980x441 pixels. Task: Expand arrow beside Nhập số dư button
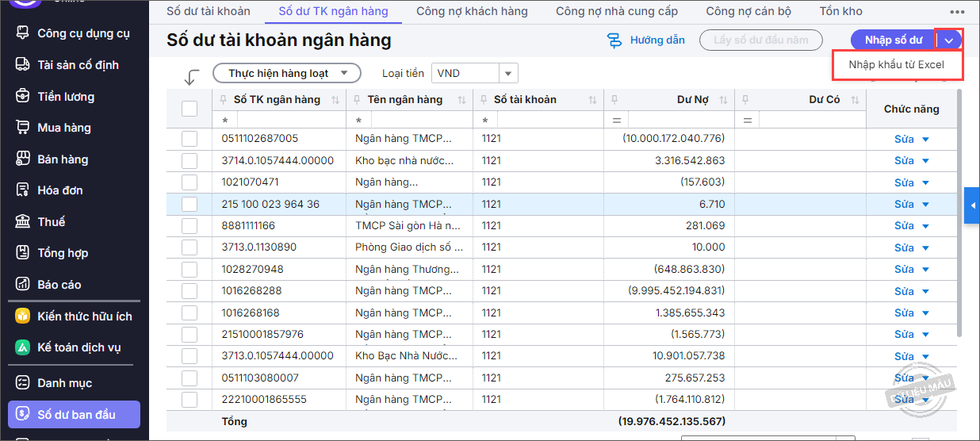pyautogui.click(x=949, y=40)
